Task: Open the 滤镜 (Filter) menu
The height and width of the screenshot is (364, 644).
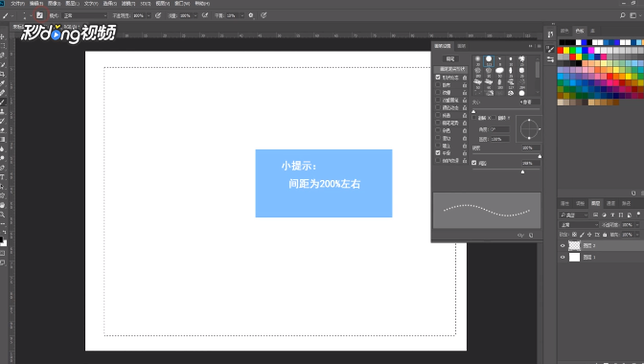Action: 128,3
